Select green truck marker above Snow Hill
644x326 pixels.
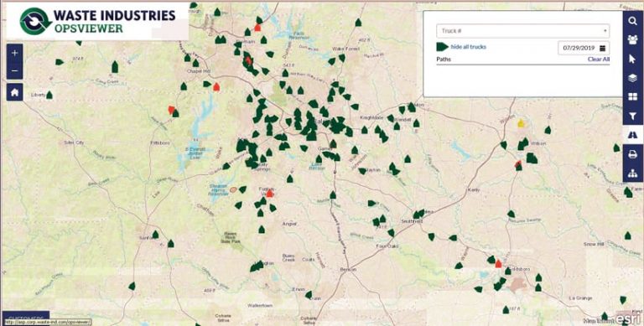[627, 235]
